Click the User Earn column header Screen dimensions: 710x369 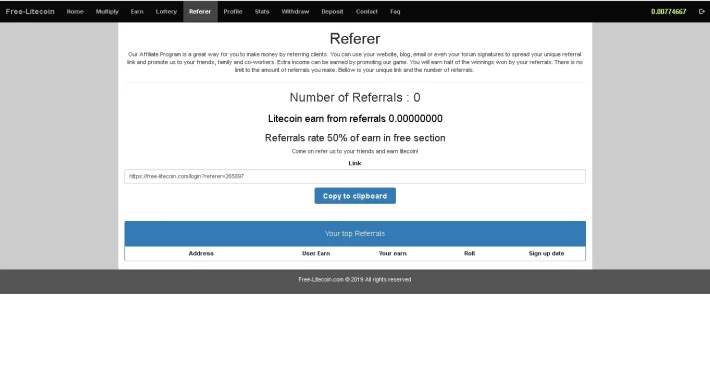(316, 254)
